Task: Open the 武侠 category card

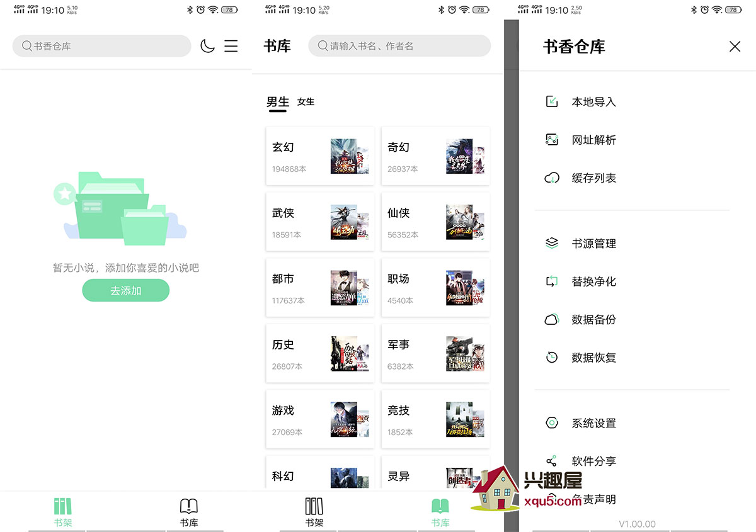Action: coord(320,222)
